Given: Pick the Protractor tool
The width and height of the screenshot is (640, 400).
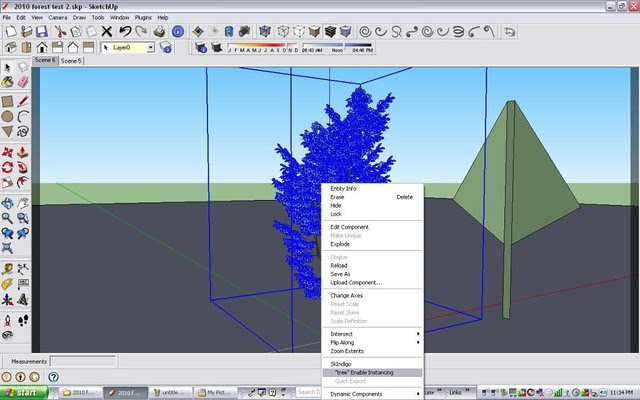Looking at the screenshot, I should [x=7, y=284].
